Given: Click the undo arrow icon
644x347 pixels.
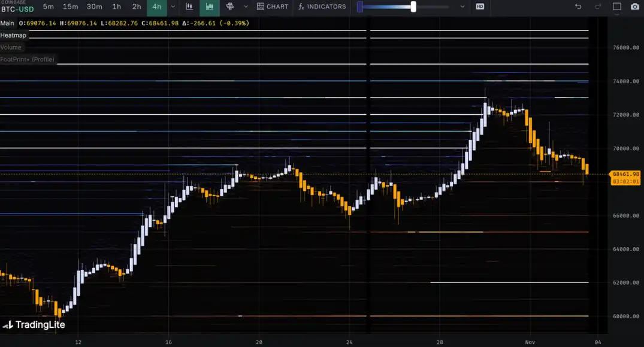Looking at the screenshot, I should (x=578, y=7).
